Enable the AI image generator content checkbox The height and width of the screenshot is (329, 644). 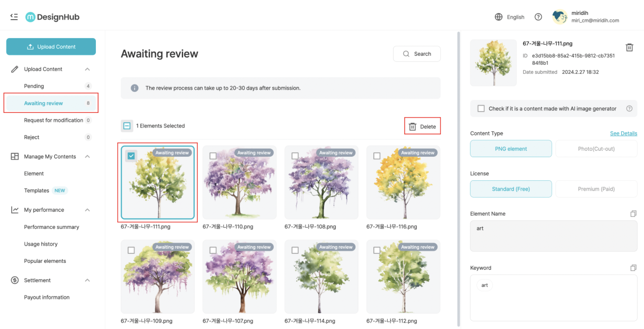click(x=481, y=109)
